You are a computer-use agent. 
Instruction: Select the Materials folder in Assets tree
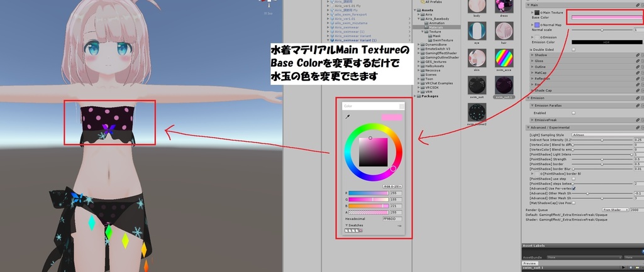pos(436,28)
